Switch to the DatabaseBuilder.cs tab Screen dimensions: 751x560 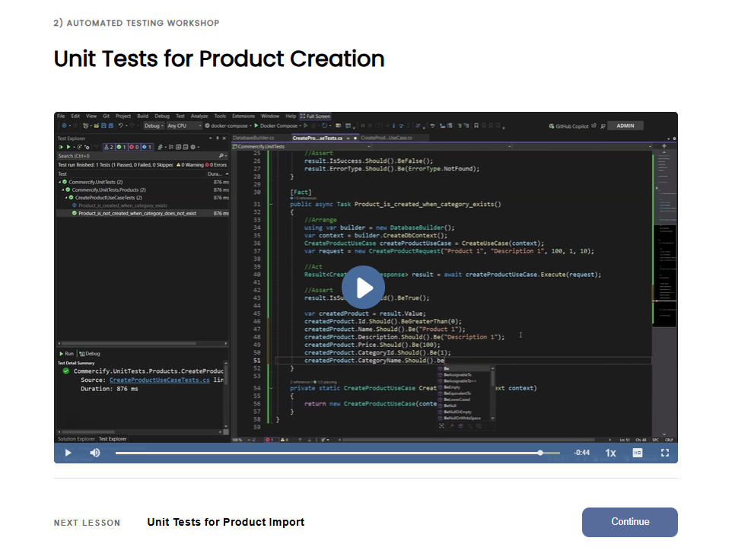(253, 138)
